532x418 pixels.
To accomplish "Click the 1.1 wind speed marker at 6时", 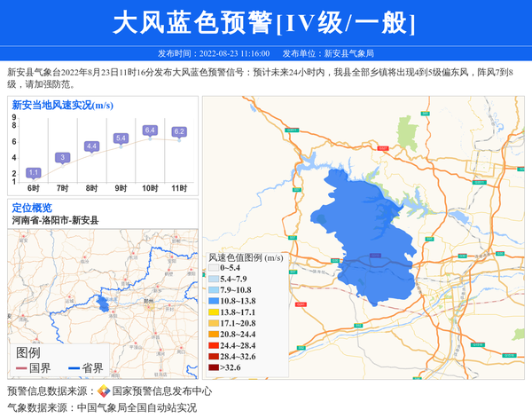I will [x=34, y=172].
